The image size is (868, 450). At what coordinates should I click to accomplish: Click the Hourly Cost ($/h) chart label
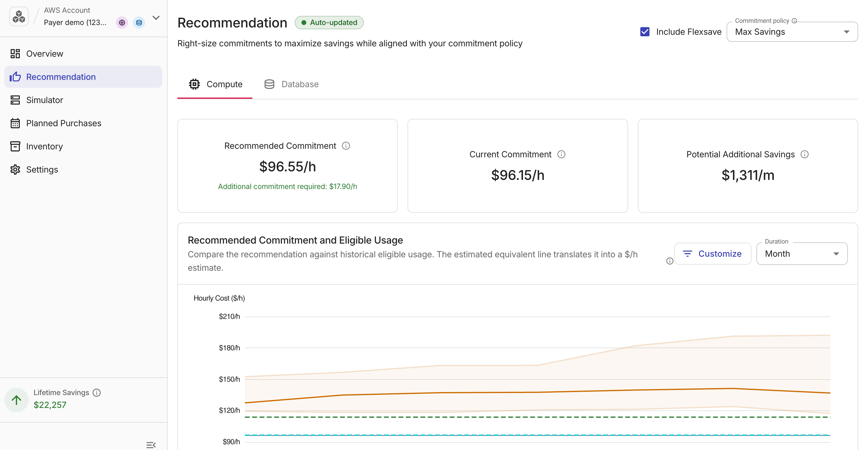point(219,298)
